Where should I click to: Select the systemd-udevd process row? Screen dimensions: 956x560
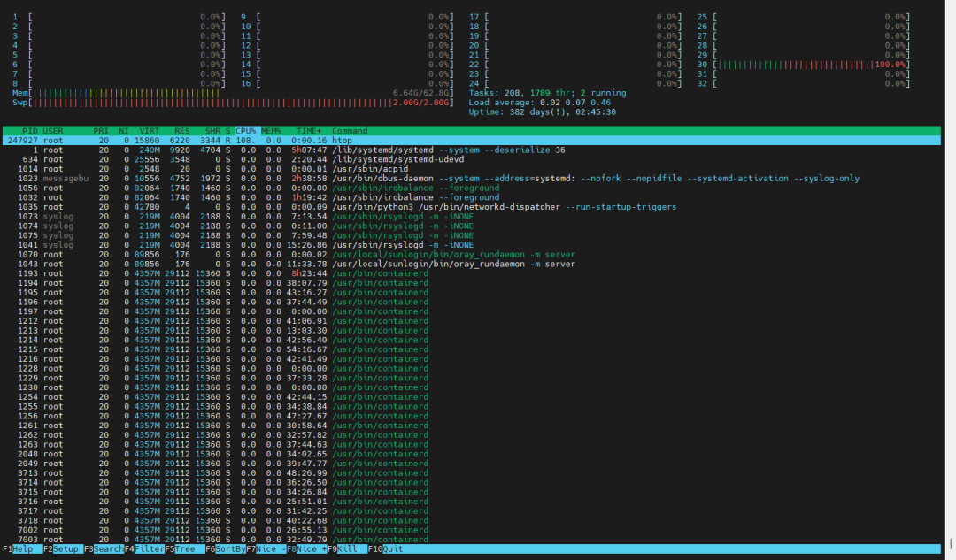click(471, 159)
